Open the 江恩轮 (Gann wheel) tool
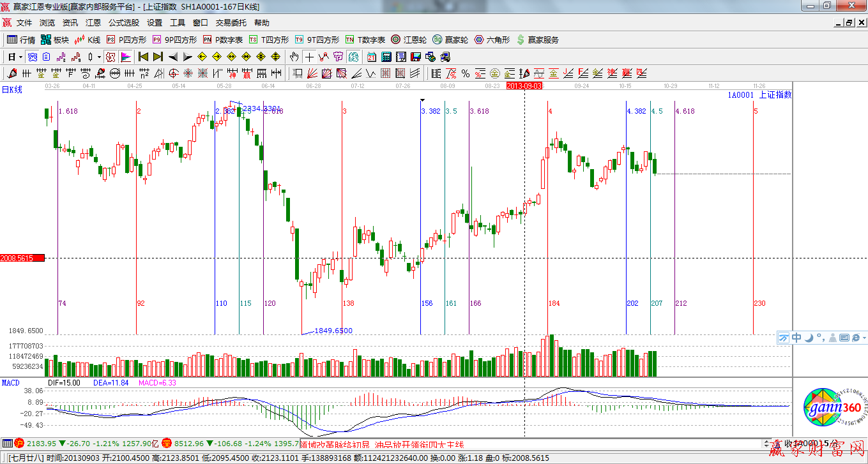The height and width of the screenshot is (464, 868). [x=404, y=40]
